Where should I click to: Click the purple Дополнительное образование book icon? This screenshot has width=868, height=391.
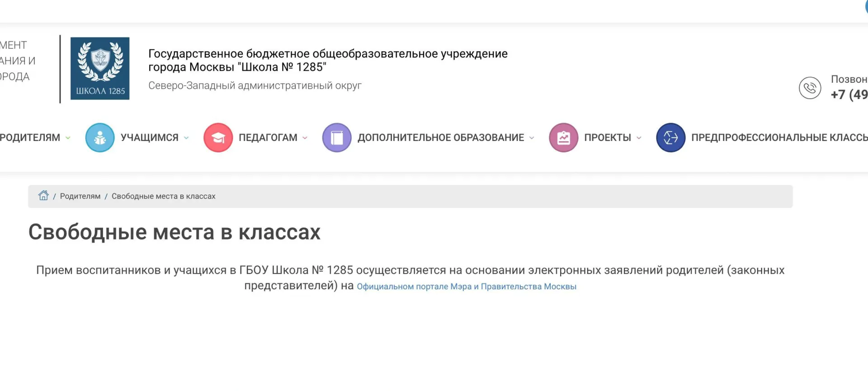click(337, 137)
